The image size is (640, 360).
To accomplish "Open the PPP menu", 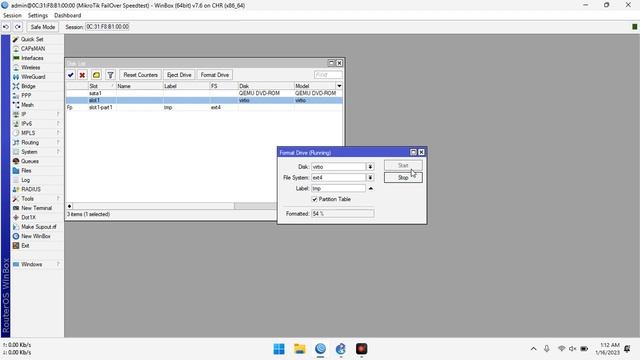I will point(26,96).
